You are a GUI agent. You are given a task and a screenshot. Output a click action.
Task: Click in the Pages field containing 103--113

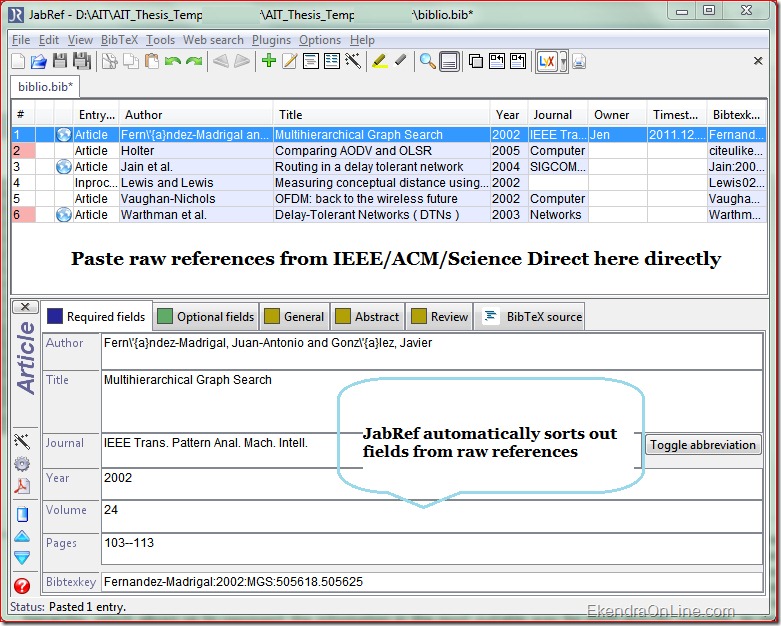pyautogui.click(x=432, y=549)
